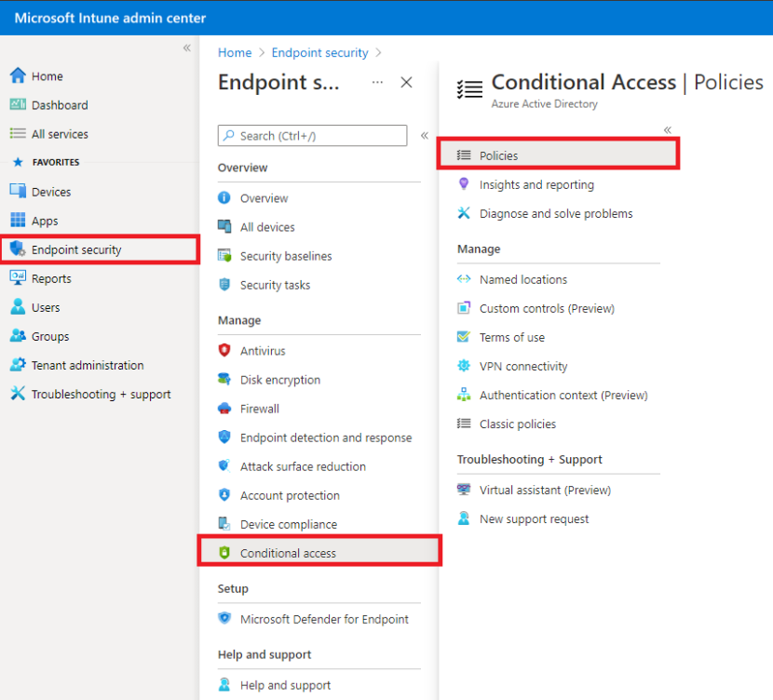Screen dimensions: 773x700
Task: Click the Account protection icon
Action: 225,494
